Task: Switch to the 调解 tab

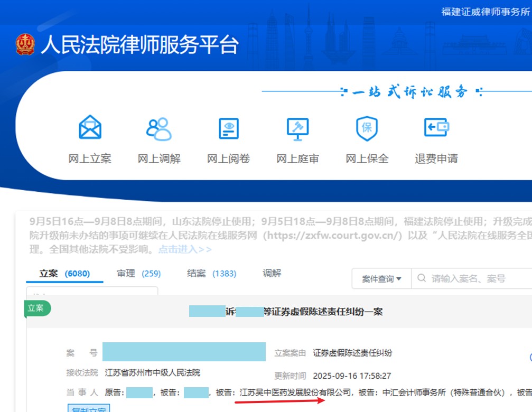Action: pyautogui.click(x=272, y=273)
